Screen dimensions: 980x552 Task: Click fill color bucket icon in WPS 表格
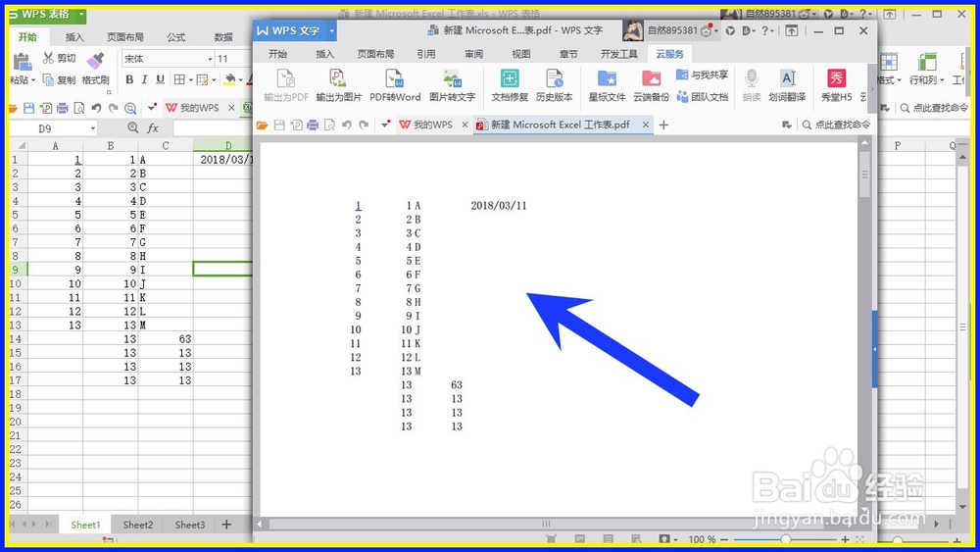(x=230, y=79)
